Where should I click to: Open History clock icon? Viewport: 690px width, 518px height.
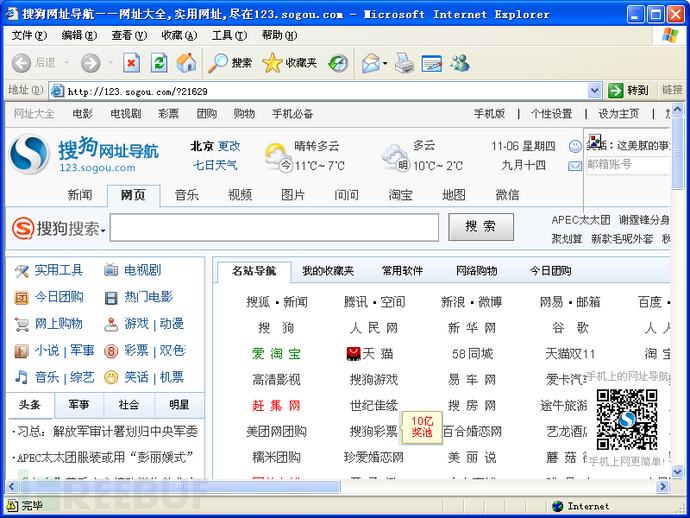(x=338, y=63)
